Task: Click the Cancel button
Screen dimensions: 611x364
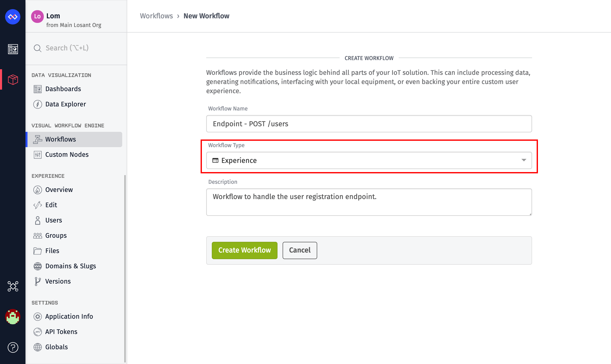Action: point(300,250)
